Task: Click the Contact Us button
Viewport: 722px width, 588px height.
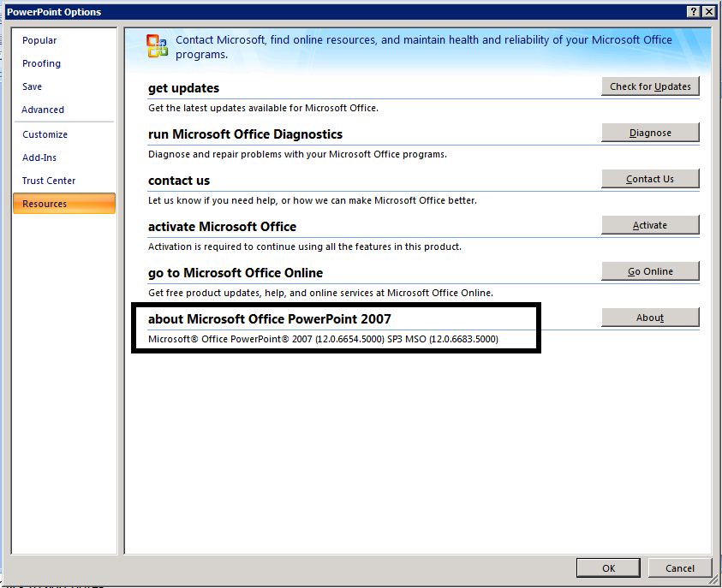Action: (650, 179)
